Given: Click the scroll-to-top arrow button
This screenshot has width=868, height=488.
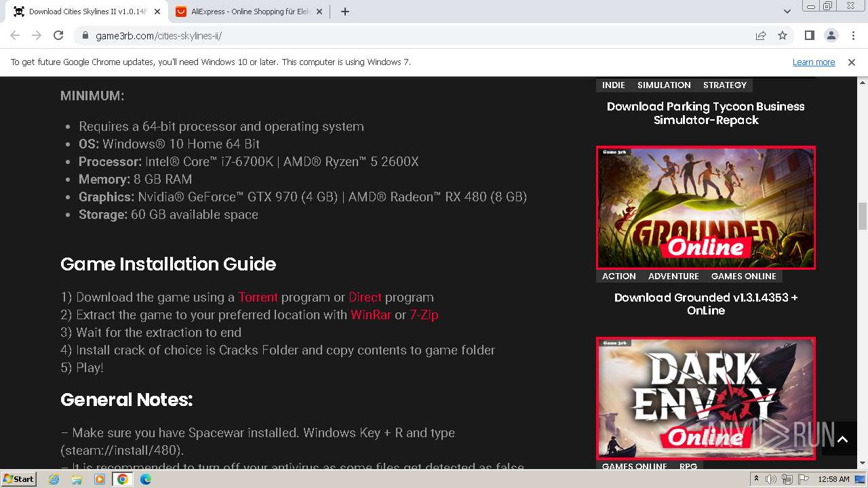Looking at the screenshot, I should tap(842, 439).
